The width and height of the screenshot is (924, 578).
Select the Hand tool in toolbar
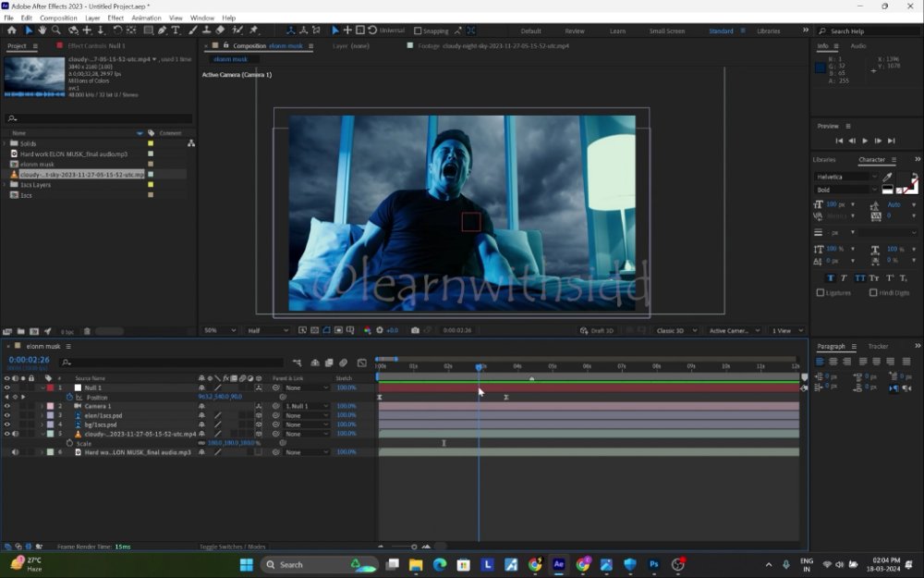tap(43, 31)
